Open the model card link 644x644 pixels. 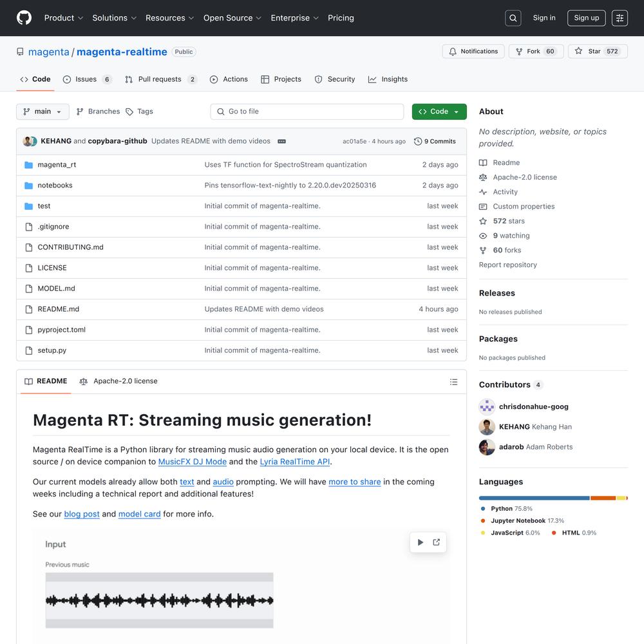pos(139,514)
